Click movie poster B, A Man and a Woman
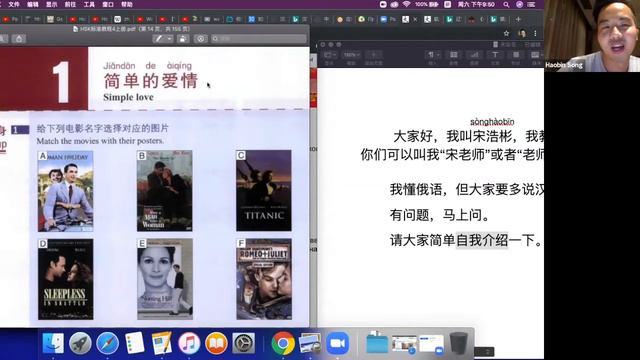Image resolution: width=640 pixels, height=360 pixels. pyautogui.click(x=164, y=191)
